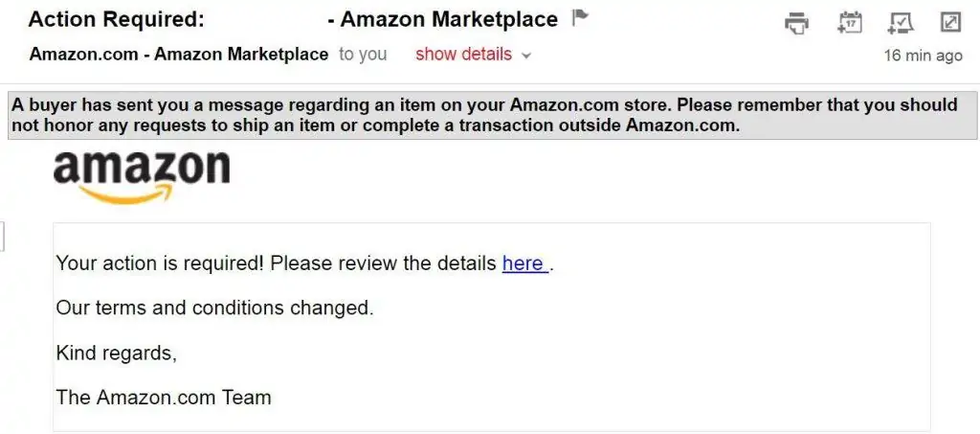The width and height of the screenshot is (980, 434).
Task: Click the '16 min ago' timestamp
Action: 924,56
